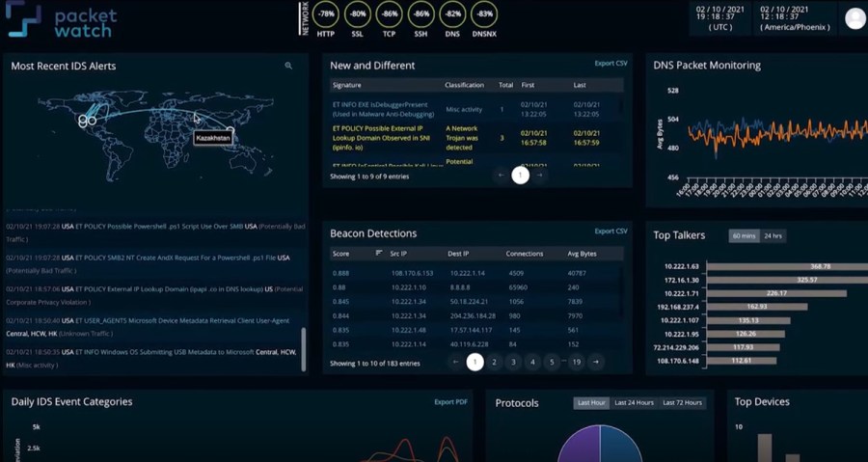868x462 pixels.
Task: Select Last 72 Hours in Protocols
Action: (x=681, y=402)
